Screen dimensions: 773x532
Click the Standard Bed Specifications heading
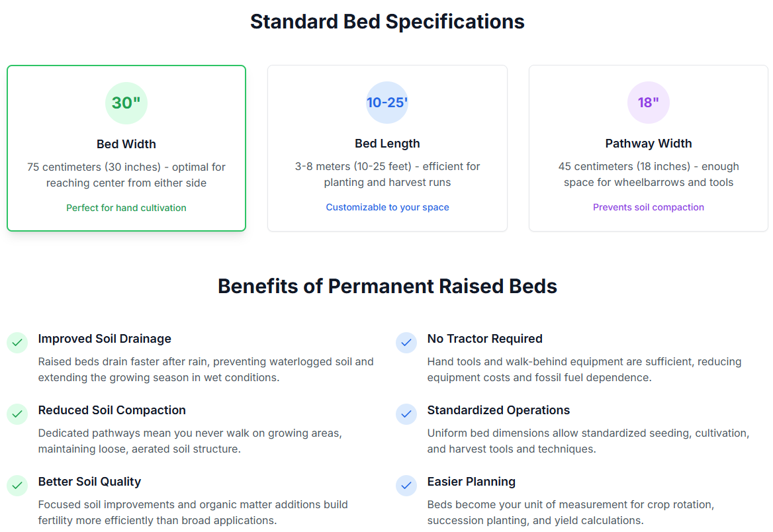click(x=387, y=22)
